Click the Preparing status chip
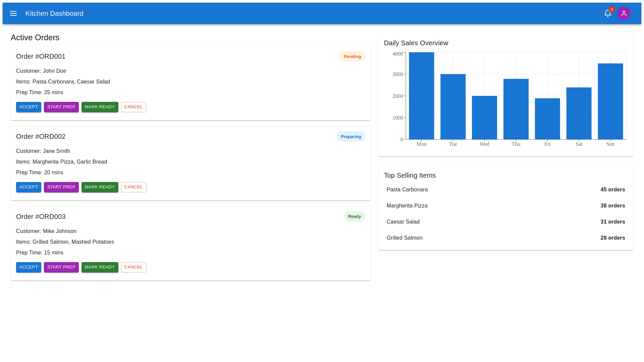This screenshot has width=644, height=362. tap(351, 136)
